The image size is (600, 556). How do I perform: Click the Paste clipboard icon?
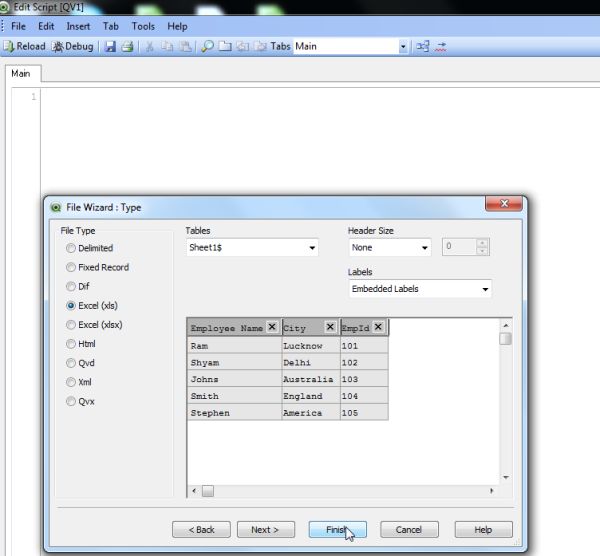coord(185,46)
